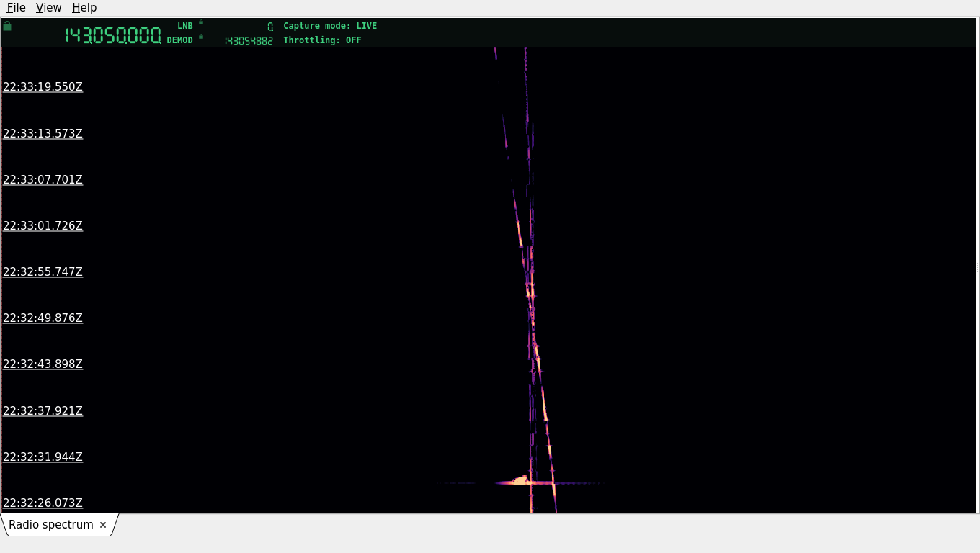Select timestamp 22:33:19.550Z
Screen dimensions: 980x553
43,87
